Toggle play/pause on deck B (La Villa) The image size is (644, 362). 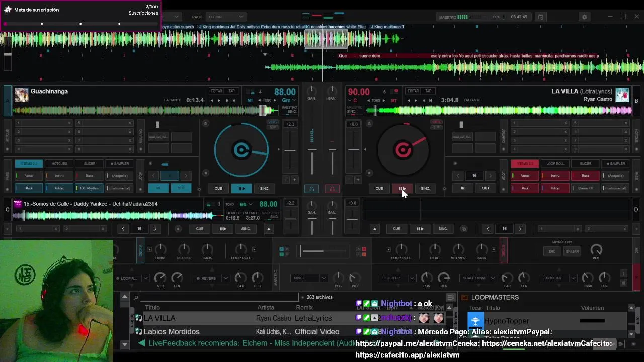point(403,188)
